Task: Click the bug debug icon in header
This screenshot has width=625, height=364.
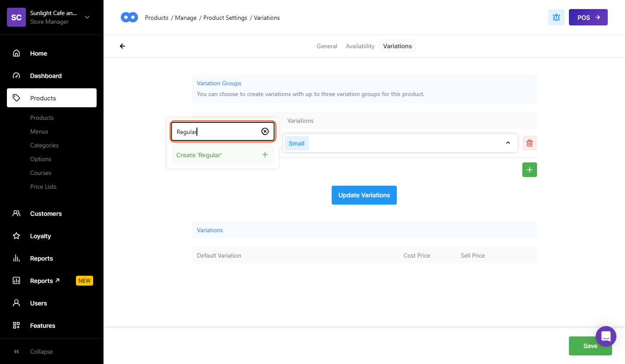Action: [556, 17]
